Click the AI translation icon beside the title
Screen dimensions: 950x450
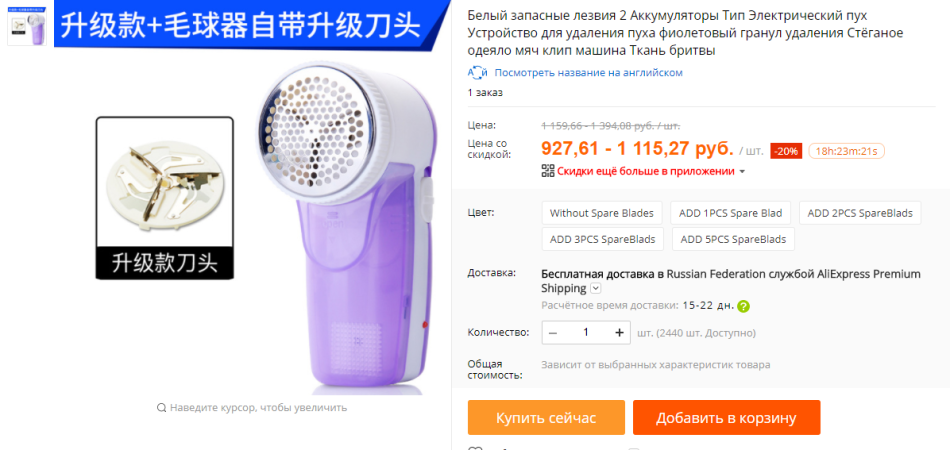click(x=477, y=73)
